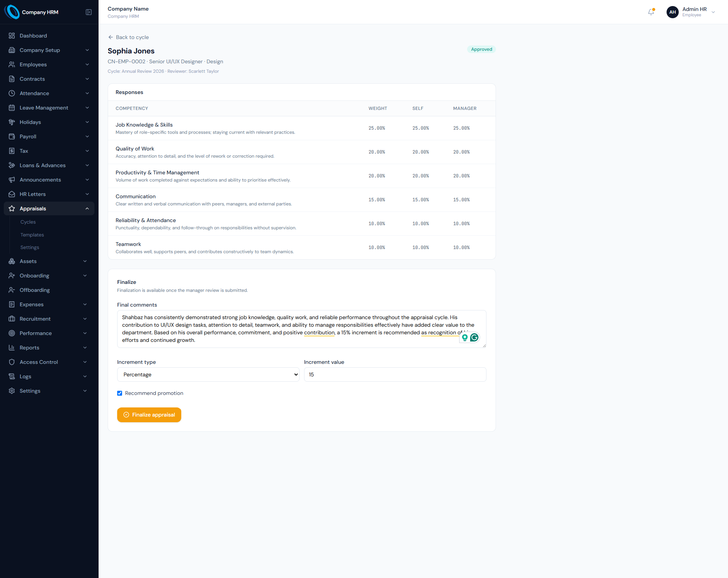The height and width of the screenshot is (578, 728).
Task: Click the Recruitment briefcase icon
Action: [x=12, y=319]
